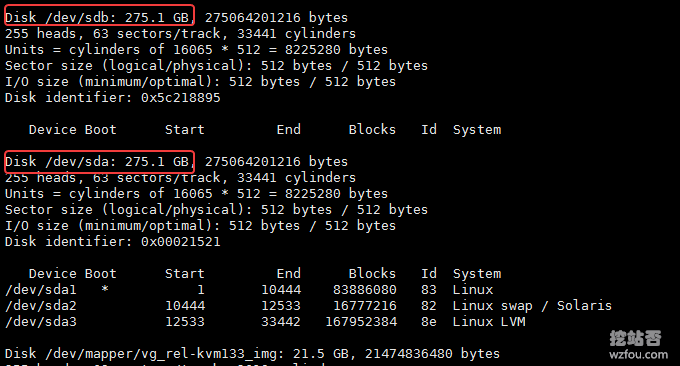The width and height of the screenshot is (680, 366).
Task: Click the /dev/sda1 partition entry
Action: [41, 289]
